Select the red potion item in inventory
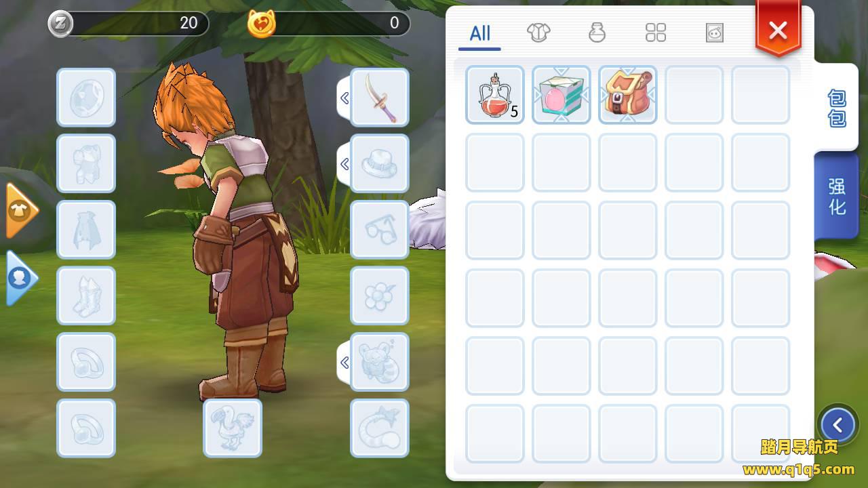The image size is (868, 488). [x=495, y=95]
